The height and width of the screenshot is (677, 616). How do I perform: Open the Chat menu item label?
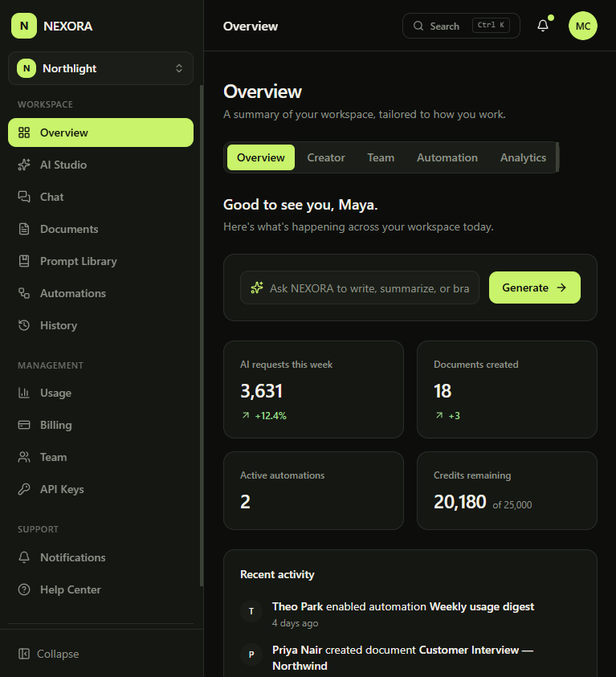pyautogui.click(x=51, y=197)
